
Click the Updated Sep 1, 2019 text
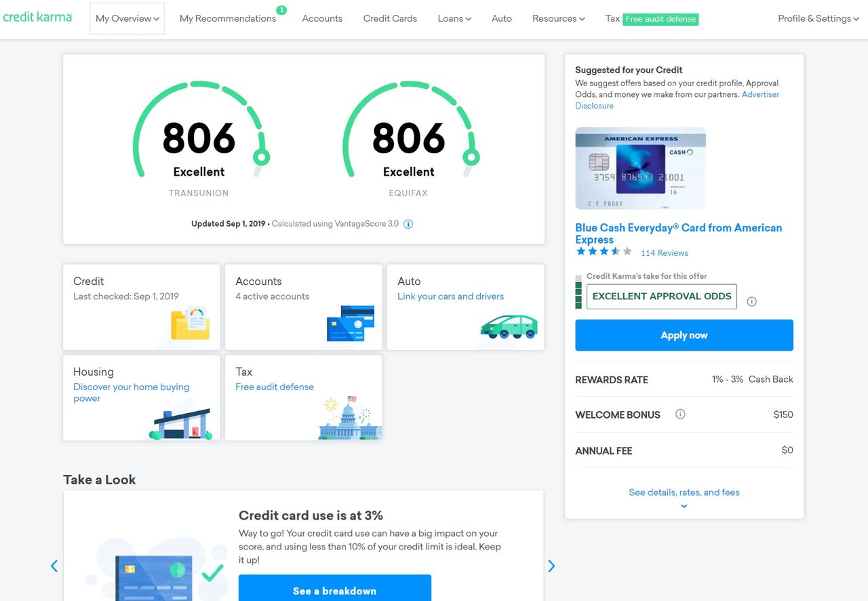click(229, 224)
